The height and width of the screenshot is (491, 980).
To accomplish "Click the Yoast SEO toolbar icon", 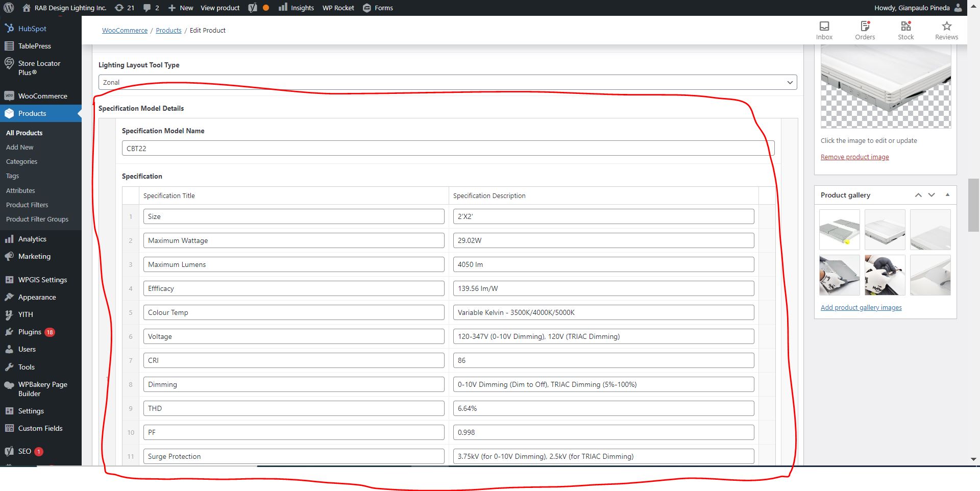I will [x=253, y=8].
